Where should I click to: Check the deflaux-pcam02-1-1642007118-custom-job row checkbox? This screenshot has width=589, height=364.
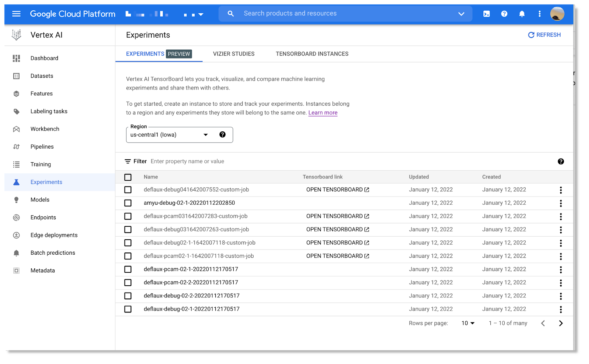128,256
